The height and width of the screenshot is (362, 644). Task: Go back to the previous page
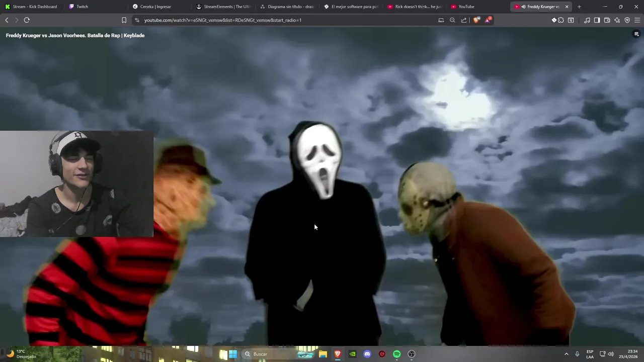7,20
